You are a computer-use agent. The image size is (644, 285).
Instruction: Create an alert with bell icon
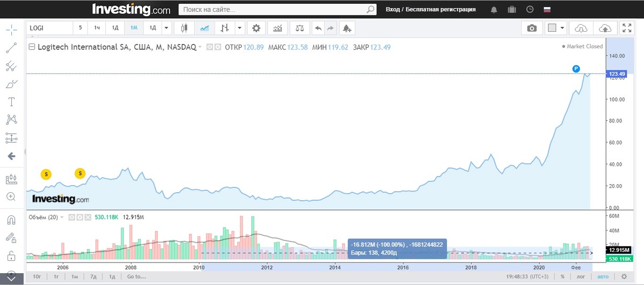tap(347, 28)
